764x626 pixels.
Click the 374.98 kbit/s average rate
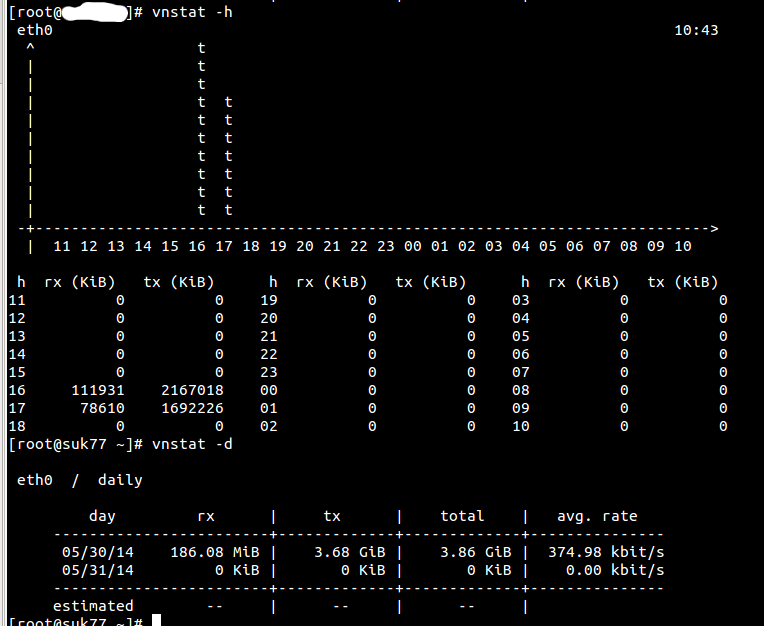click(606, 552)
